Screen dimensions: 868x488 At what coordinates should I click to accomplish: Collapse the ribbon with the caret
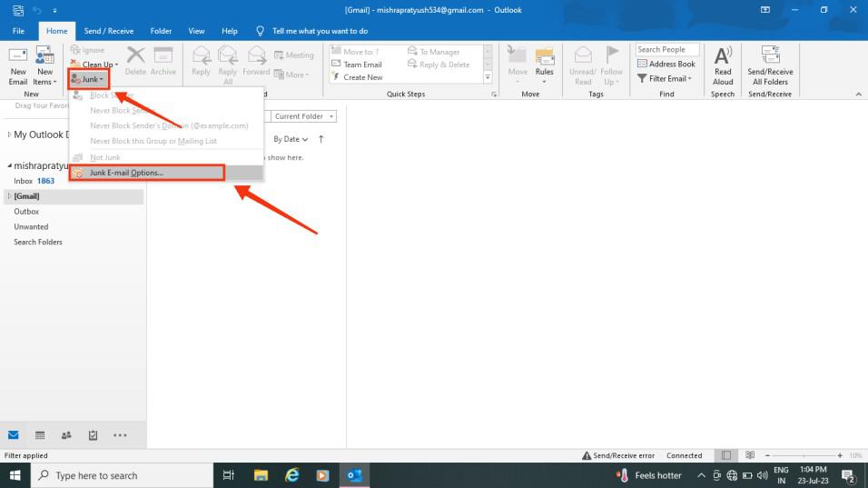tap(859, 95)
